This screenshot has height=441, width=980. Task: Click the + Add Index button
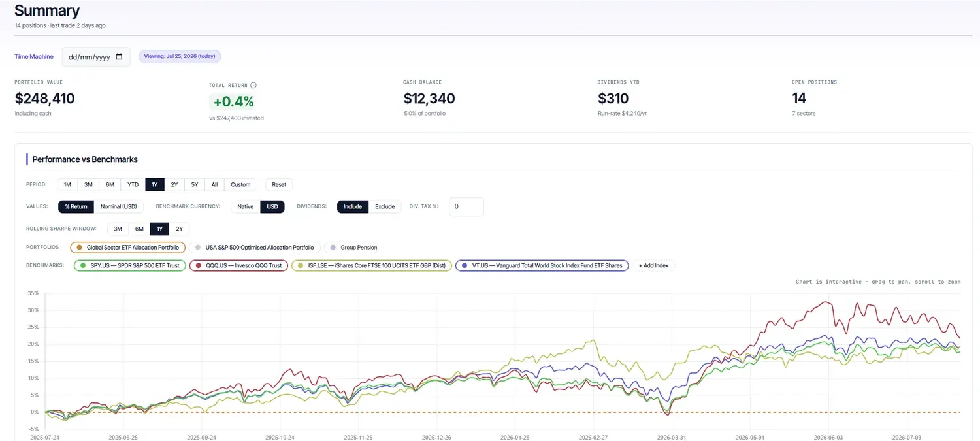pyautogui.click(x=653, y=266)
